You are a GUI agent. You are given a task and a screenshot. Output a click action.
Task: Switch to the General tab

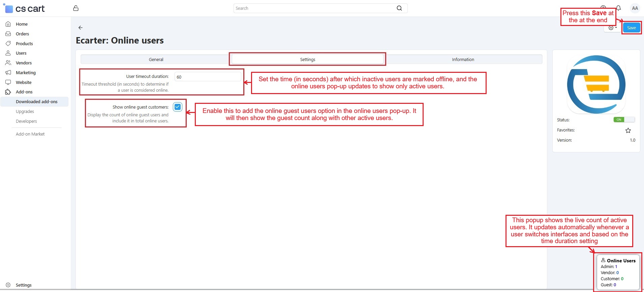(x=156, y=59)
